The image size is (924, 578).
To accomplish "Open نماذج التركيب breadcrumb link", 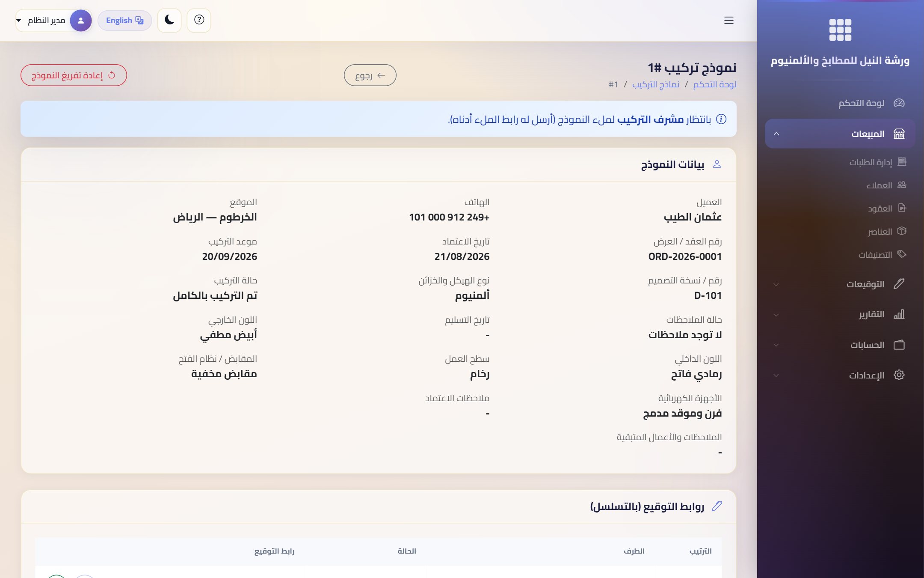I will pos(656,84).
